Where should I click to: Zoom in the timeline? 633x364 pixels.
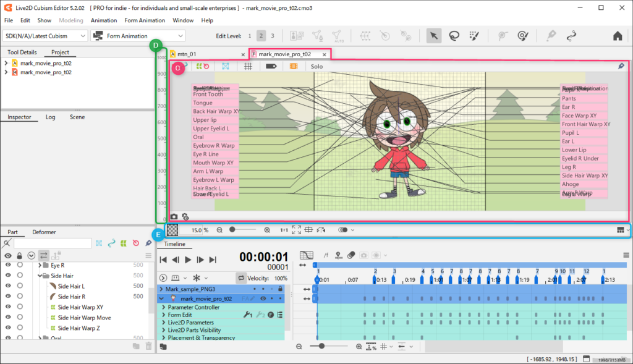359,347
